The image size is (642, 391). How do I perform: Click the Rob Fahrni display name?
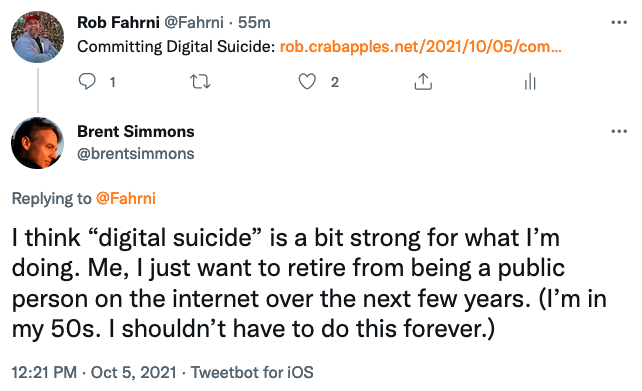tap(118, 23)
